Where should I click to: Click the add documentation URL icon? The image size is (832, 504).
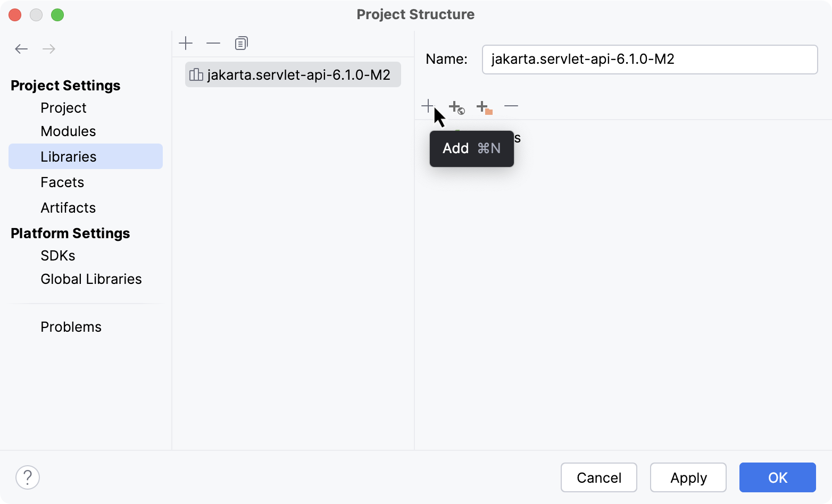[x=456, y=107]
